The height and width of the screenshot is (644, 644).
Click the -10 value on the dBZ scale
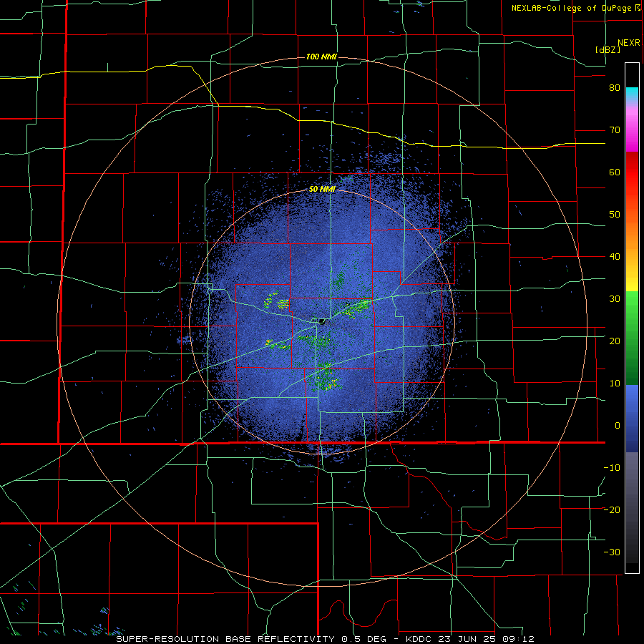[x=612, y=468]
